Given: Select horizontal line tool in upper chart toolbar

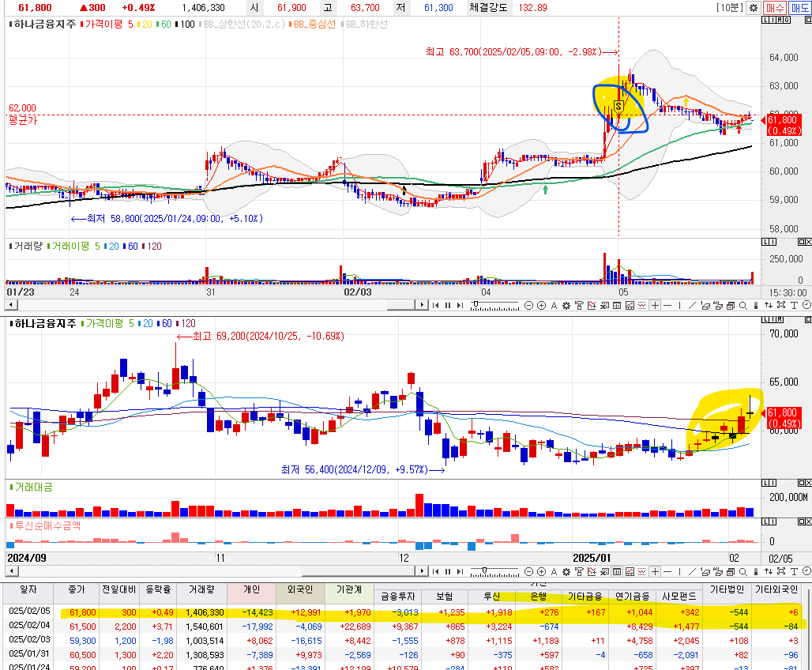Looking at the screenshot, I should point(667,306).
